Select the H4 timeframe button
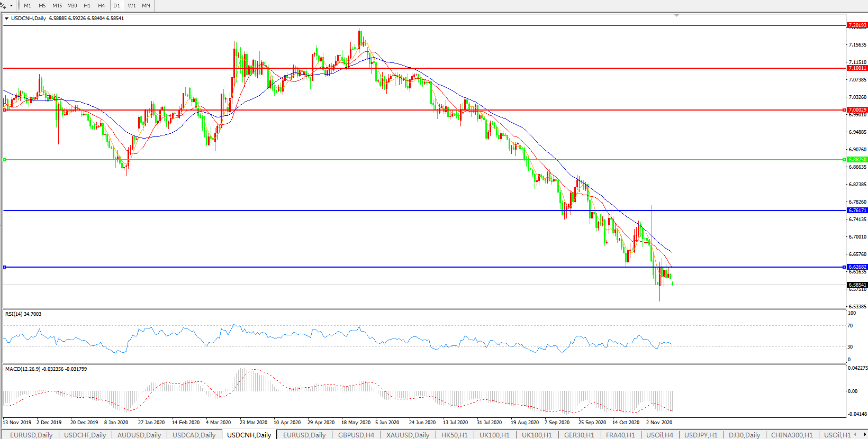Screen dimensions: 868x439 (x=101, y=6)
